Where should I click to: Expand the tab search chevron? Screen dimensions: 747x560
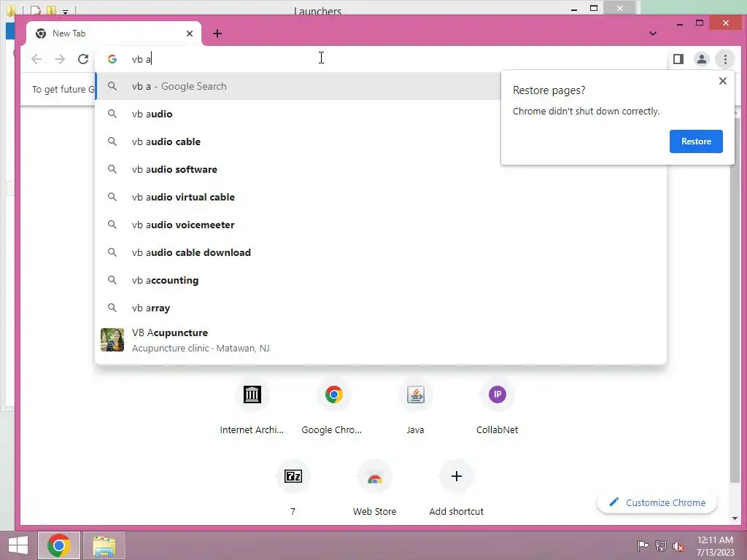653,34
